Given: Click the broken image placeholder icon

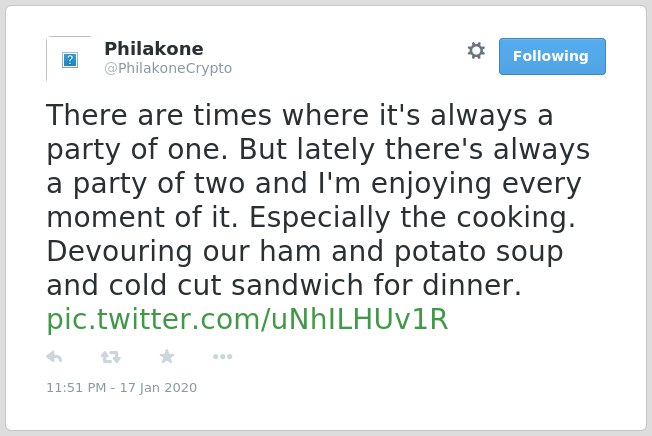Looking at the screenshot, I should 70,60.
